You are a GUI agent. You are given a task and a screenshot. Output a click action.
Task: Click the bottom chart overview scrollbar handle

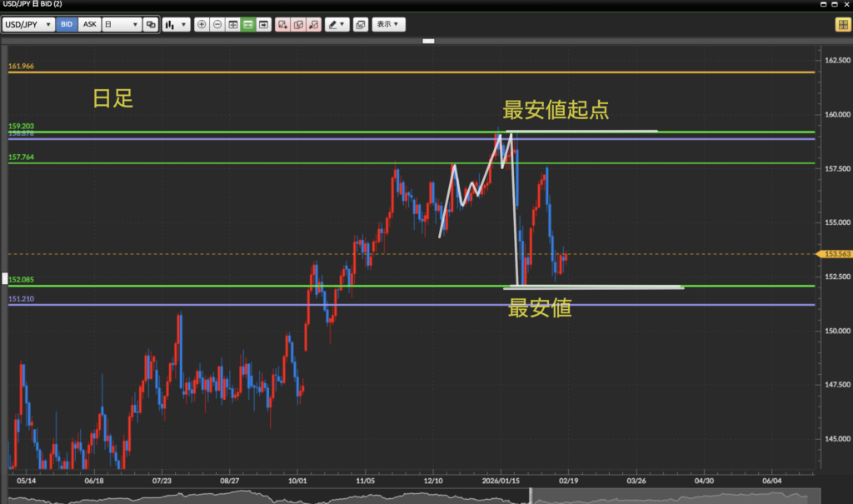[530, 497]
